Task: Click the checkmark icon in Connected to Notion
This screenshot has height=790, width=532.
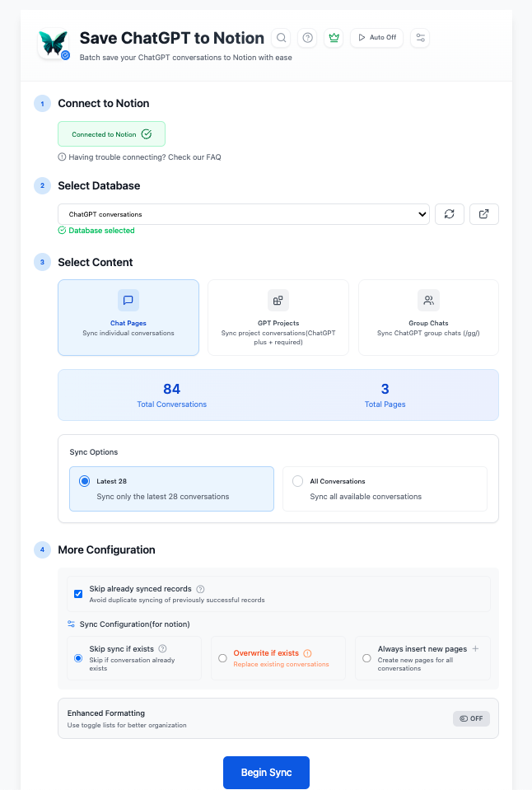Action: (147, 134)
